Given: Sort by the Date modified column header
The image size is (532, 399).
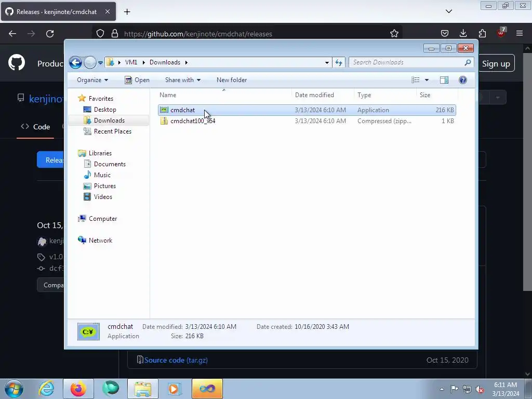Looking at the screenshot, I should coord(323,95).
